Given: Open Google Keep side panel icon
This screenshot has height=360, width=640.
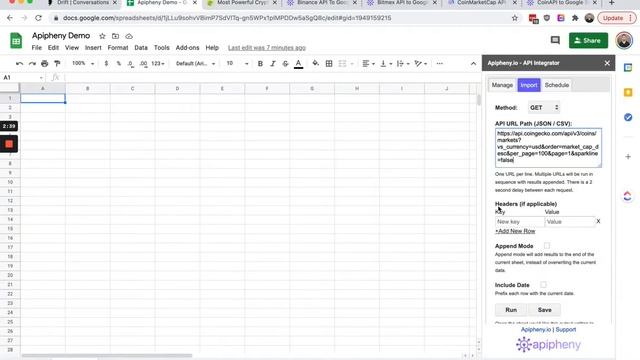Looking at the screenshot, I should coord(628,92).
